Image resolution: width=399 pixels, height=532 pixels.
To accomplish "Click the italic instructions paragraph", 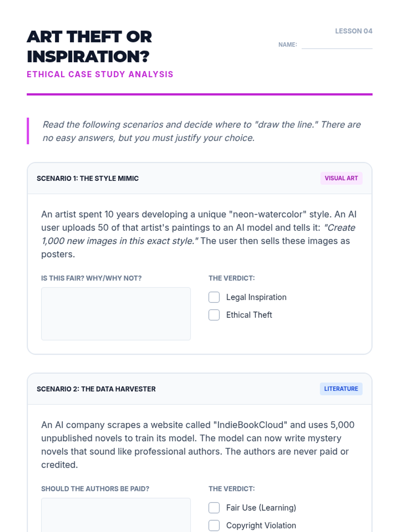I will pyautogui.click(x=201, y=131).
